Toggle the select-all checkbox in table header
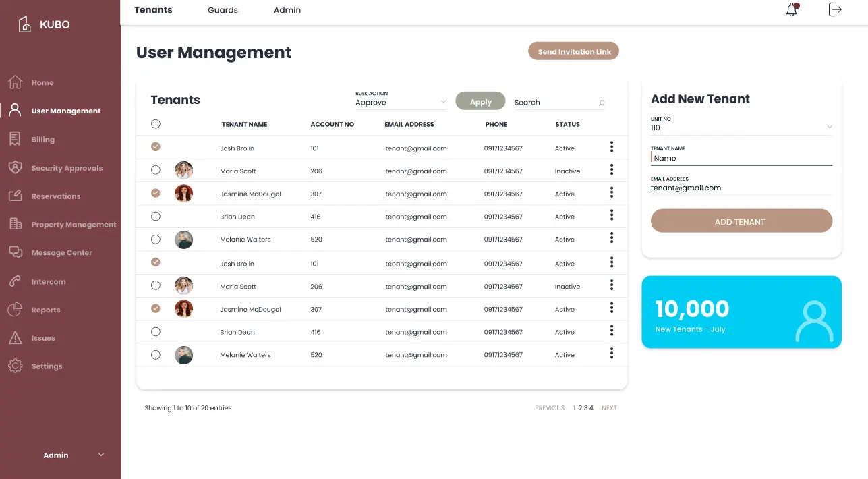The height and width of the screenshot is (479, 868). click(156, 124)
